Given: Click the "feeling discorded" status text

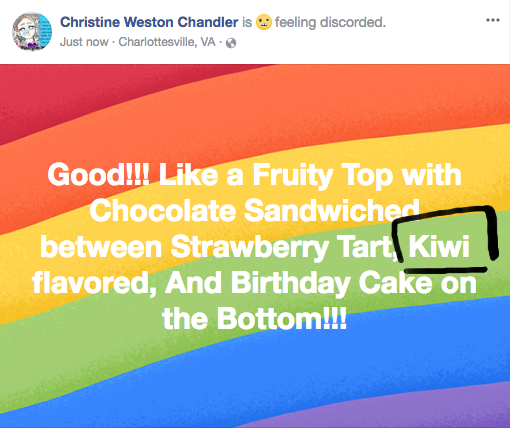Looking at the screenshot, I should 330,22.
